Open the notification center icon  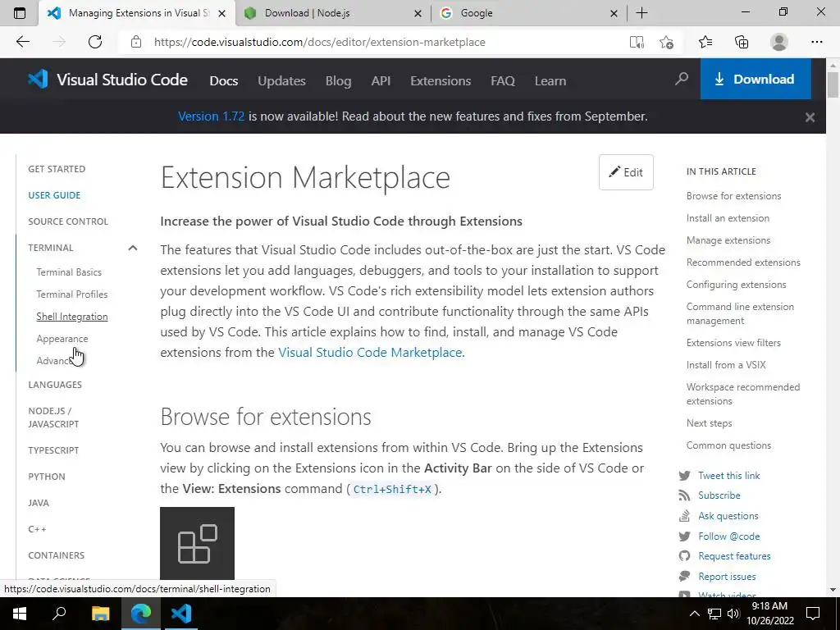coord(813,614)
